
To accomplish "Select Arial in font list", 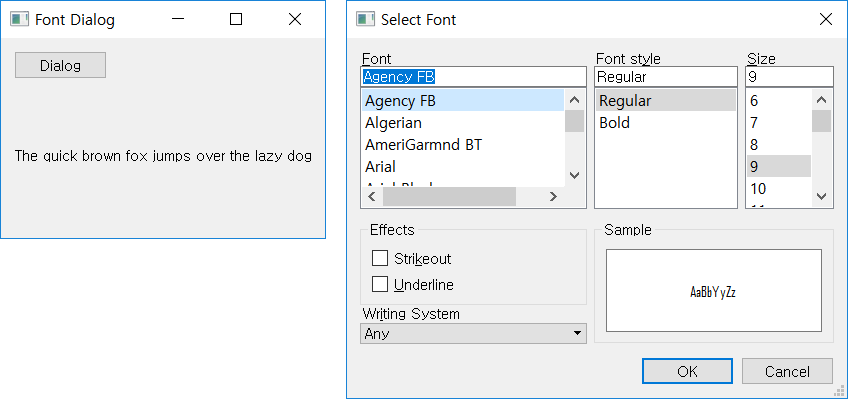I will point(463,167).
